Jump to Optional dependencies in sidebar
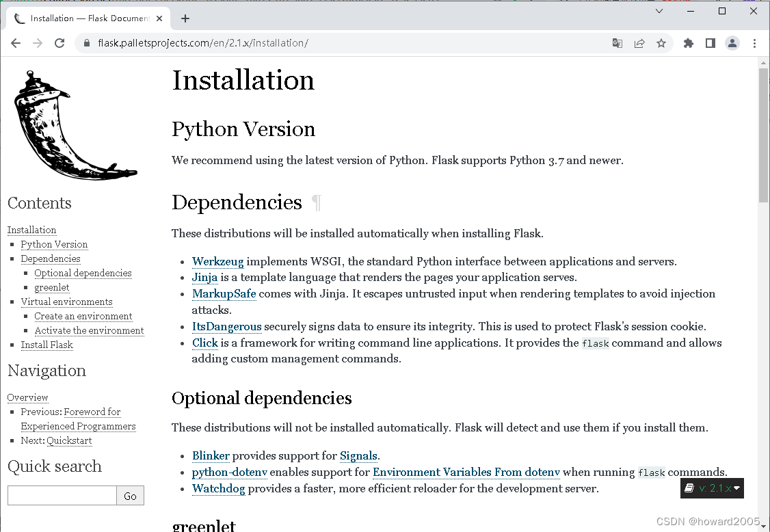This screenshot has height=532, width=770. pyautogui.click(x=83, y=273)
